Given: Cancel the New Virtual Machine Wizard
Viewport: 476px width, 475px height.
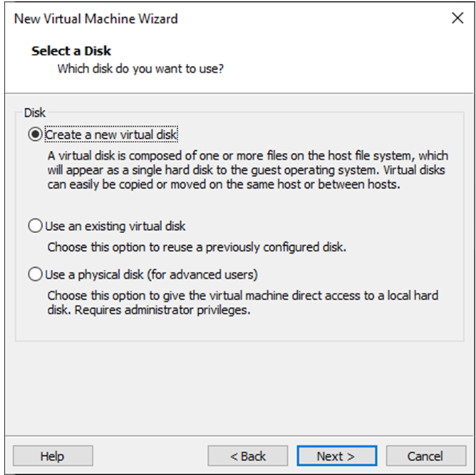Looking at the screenshot, I should tap(425, 456).
